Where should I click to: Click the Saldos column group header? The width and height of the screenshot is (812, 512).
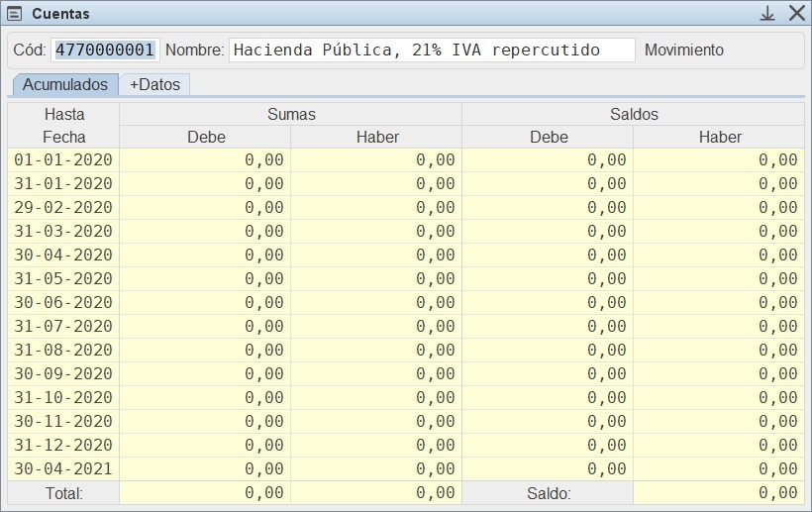pyautogui.click(x=634, y=114)
